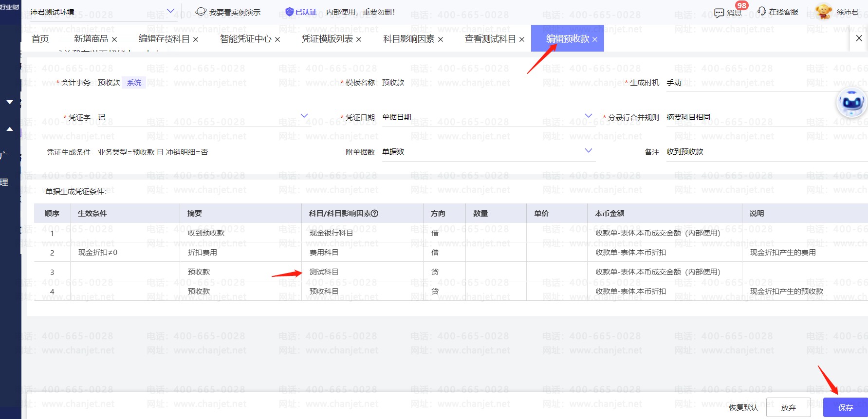
Task: Close the 新增商品 tab
Action: coord(114,39)
